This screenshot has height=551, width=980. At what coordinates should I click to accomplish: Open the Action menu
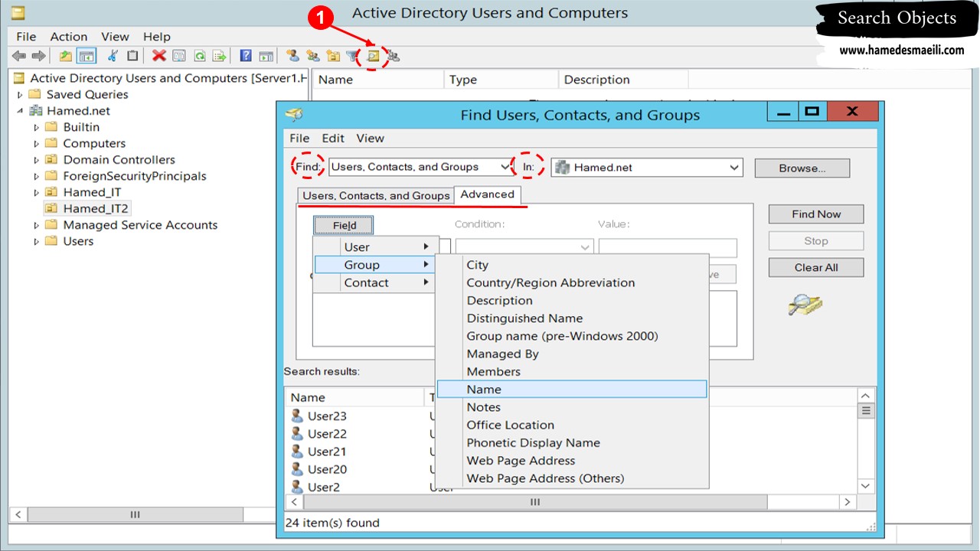tap(69, 36)
